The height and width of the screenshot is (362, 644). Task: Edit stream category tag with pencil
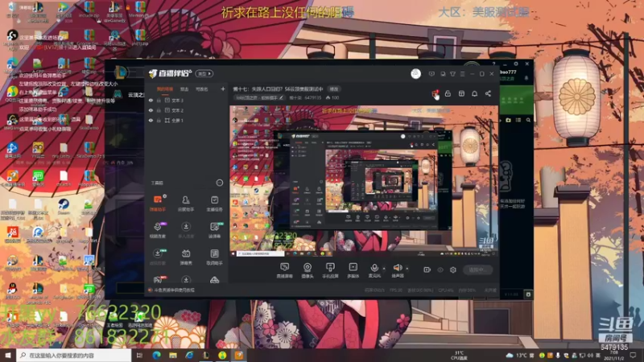[281, 97]
